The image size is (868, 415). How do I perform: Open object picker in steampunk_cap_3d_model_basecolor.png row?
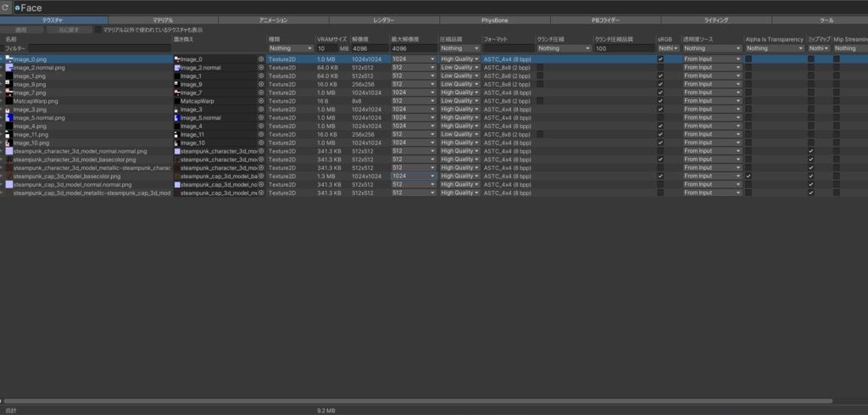261,177
